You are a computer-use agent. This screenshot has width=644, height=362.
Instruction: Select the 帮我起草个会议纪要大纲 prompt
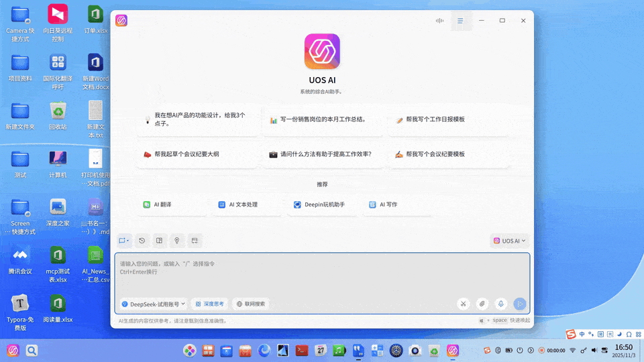click(197, 154)
